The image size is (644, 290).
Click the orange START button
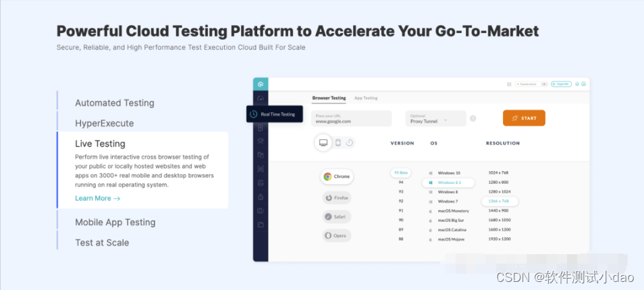(524, 118)
